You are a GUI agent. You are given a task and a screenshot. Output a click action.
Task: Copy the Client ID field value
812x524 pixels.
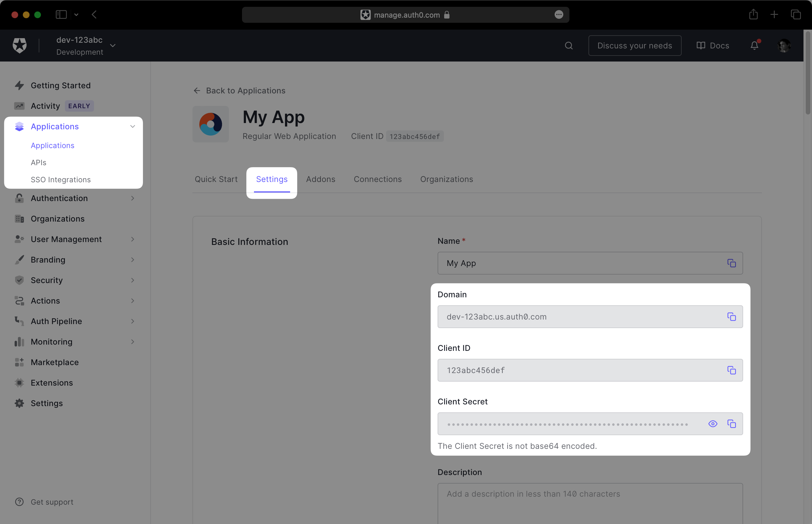tap(731, 370)
